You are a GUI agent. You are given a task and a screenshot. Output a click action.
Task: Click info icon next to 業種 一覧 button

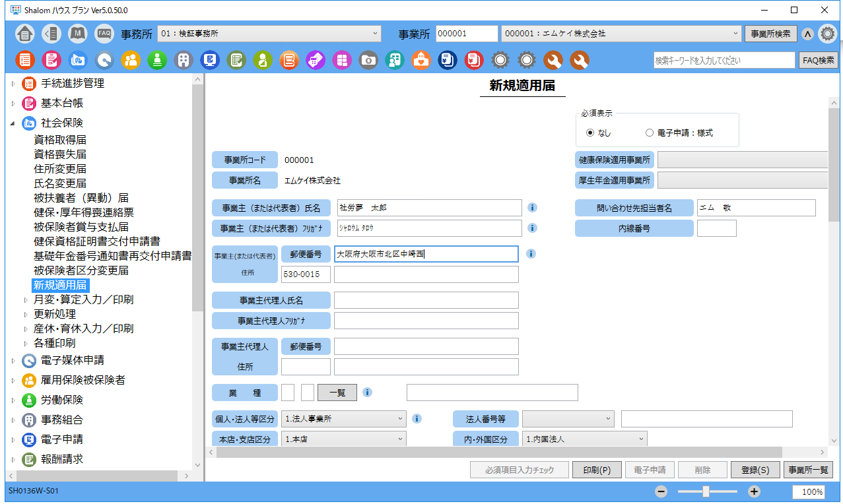(x=368, y=392)
